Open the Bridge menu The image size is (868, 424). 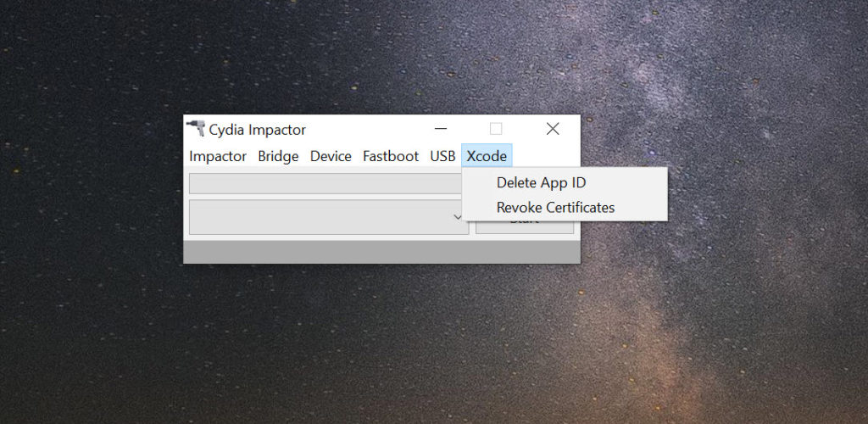coord(278,157)
